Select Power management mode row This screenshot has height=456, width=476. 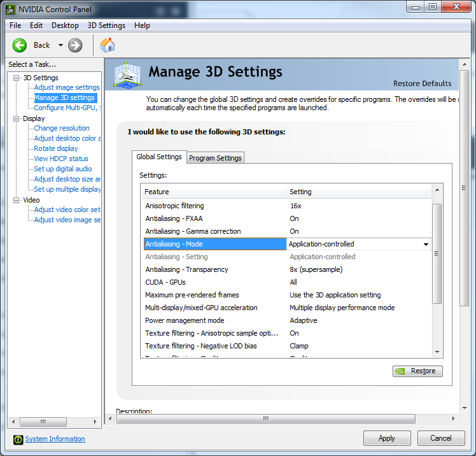coord(287,321)
